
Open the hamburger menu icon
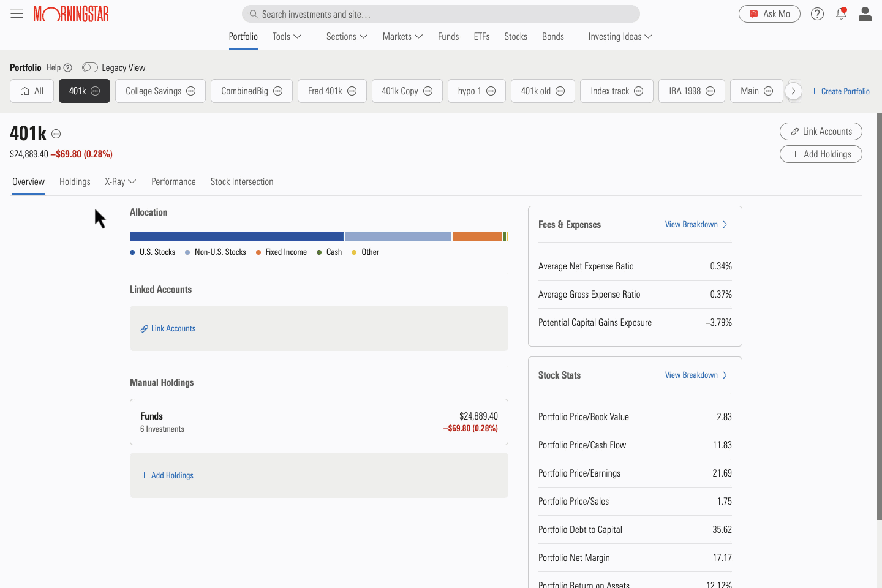17,13
